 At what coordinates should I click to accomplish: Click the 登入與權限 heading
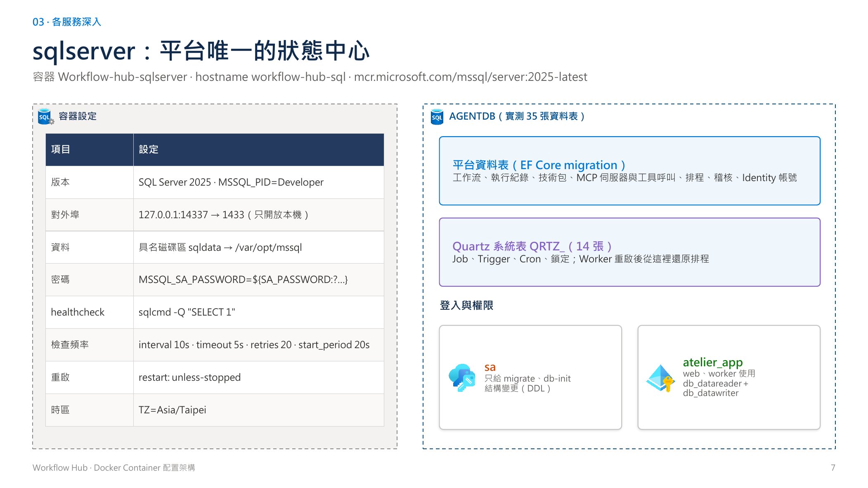pyautogui.click(x=466, y=305)
